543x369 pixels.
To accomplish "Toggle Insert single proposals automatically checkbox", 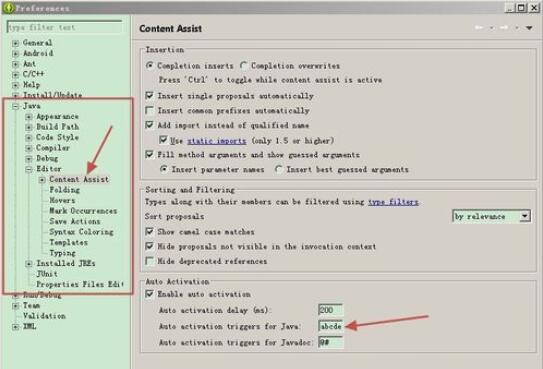I will pos(150,96).
